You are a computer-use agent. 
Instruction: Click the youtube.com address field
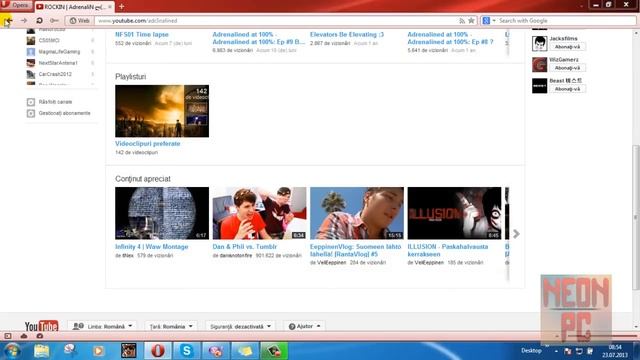click(x=276, y=20)
